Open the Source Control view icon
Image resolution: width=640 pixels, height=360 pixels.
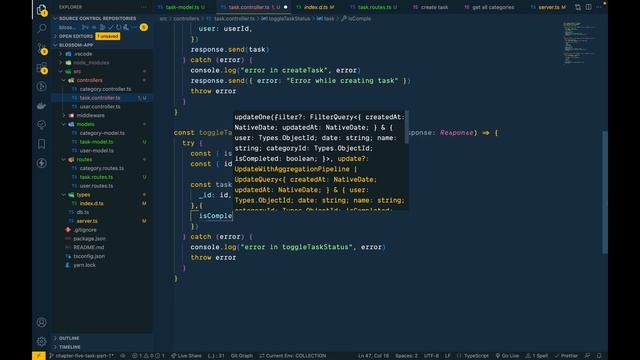[41, 48]
